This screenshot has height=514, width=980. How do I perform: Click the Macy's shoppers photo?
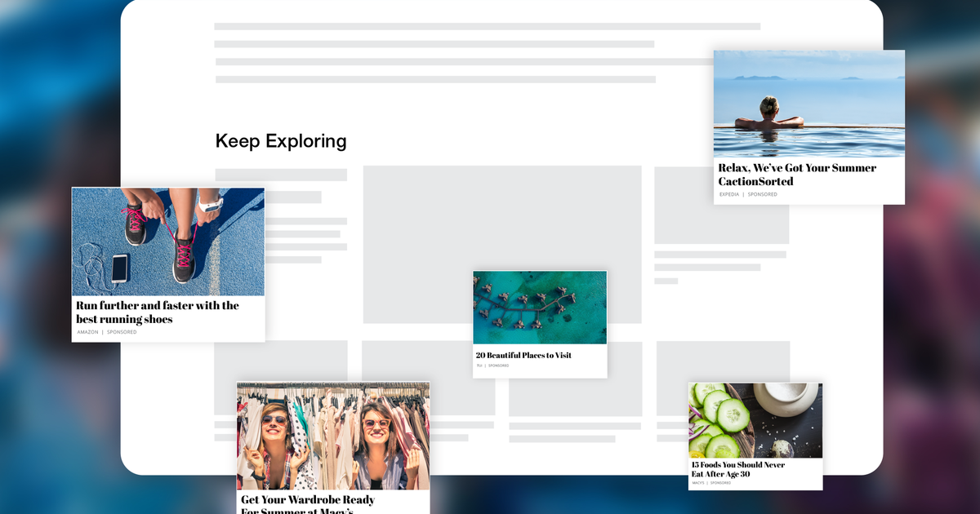333,436
